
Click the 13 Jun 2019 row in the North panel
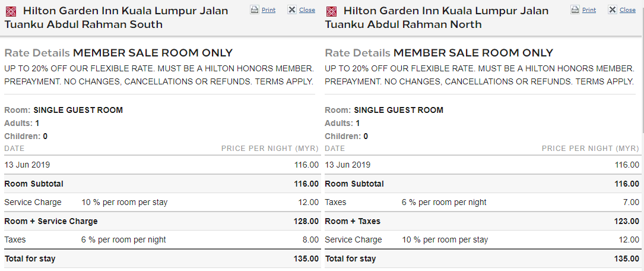tap(482, 165)
